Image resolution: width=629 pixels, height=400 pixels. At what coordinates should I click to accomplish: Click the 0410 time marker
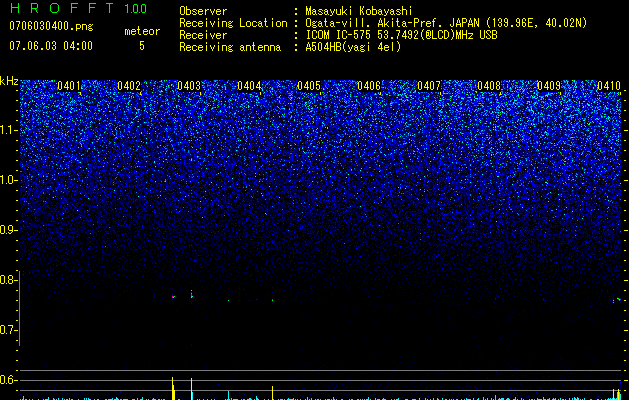coord(609,86)
